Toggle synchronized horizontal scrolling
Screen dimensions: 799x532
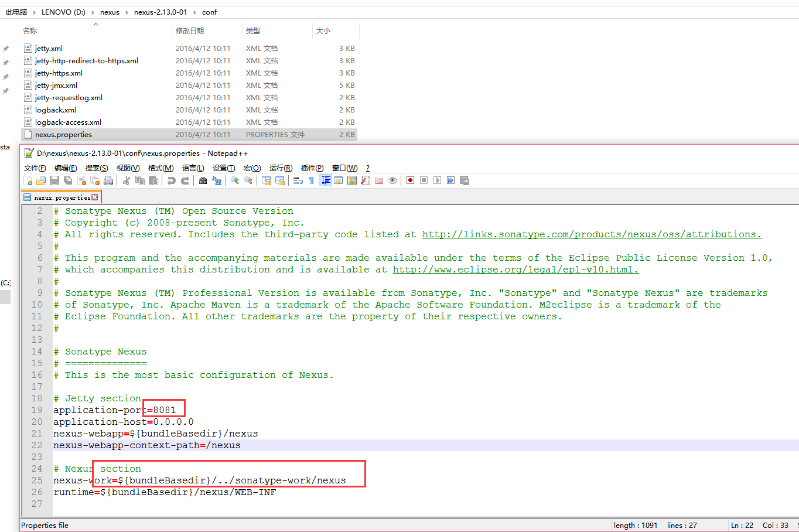(279, 180)
